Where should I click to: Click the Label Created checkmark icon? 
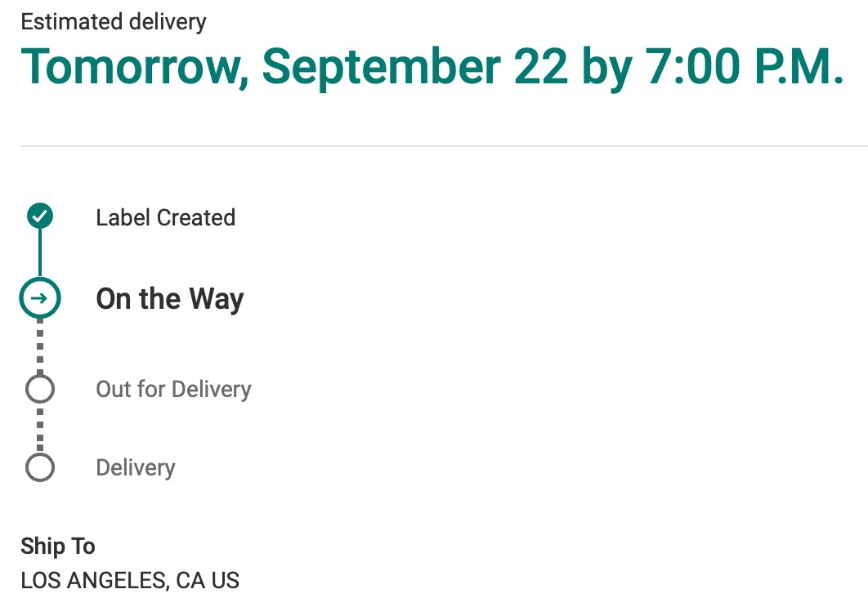40,216
